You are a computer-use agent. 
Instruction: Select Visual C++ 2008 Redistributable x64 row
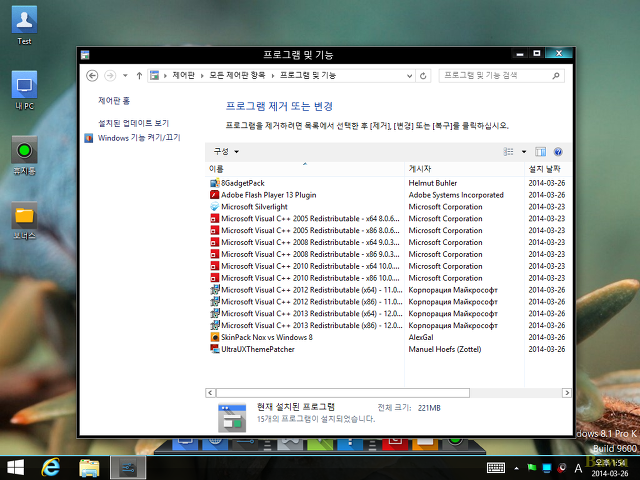(x=388, y=242)
